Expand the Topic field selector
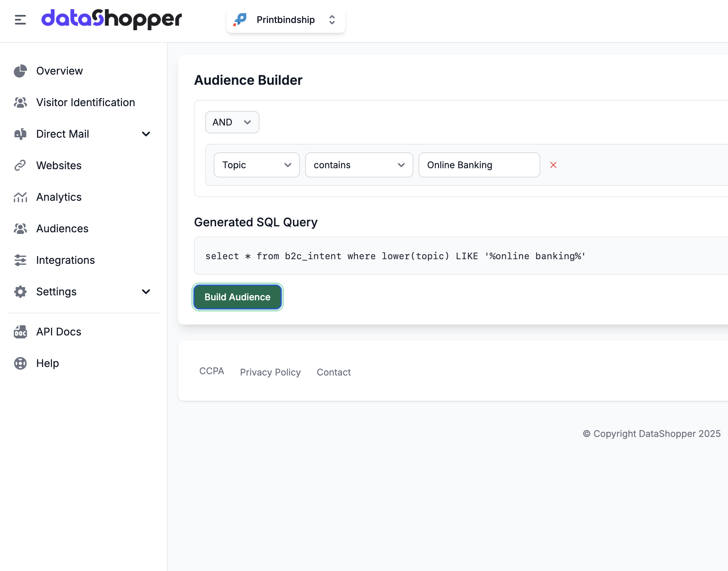This screenshot has height=571, width=728. pyautogui.click(x=256, y=165)
